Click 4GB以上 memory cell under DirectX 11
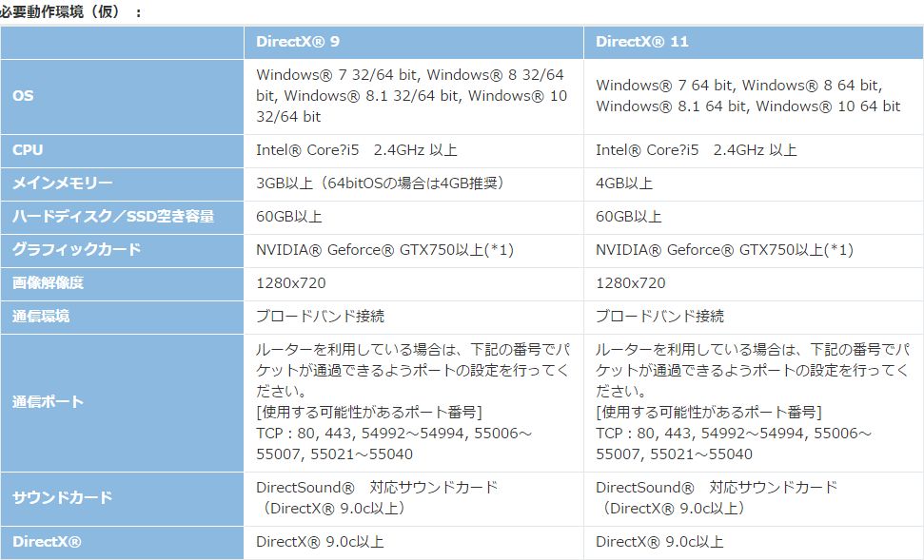The image size is (924, 560). tap(624, 183)
